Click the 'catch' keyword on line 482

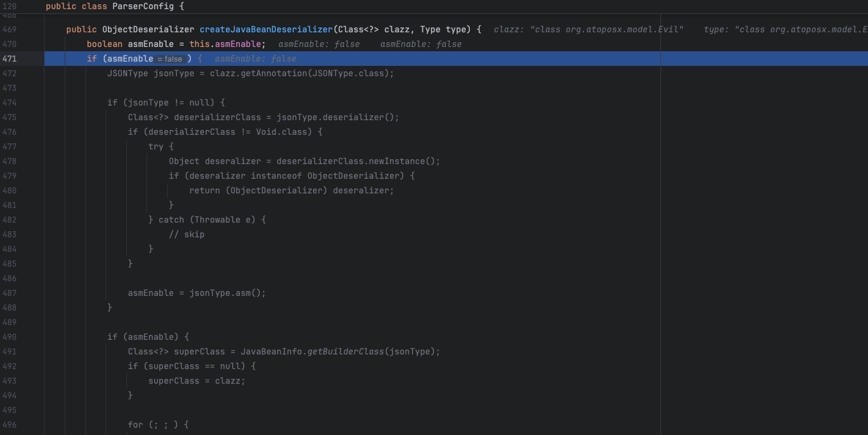click(171, 220)
